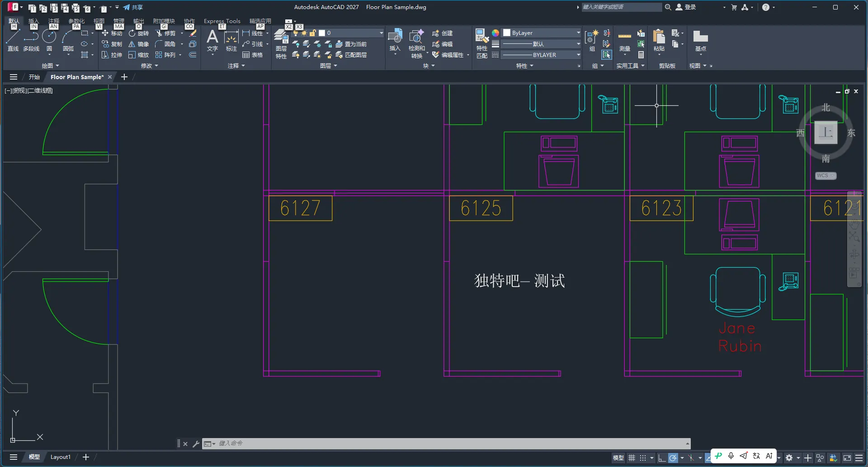This screenshot has height=467, width=868.
Task: Toggle snap mode in status bar
Action: [643, 458]
